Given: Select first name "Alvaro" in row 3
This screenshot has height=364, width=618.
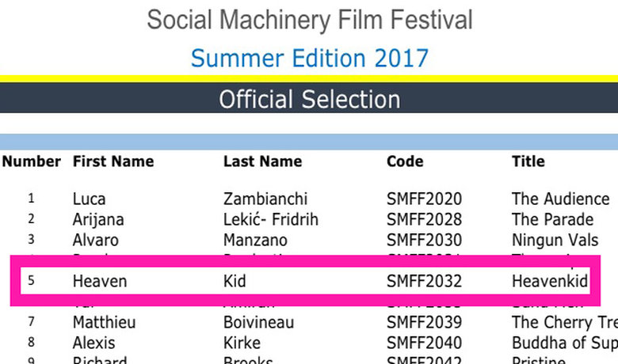Looking at the screenshot, I should click(x=96, y=240).
